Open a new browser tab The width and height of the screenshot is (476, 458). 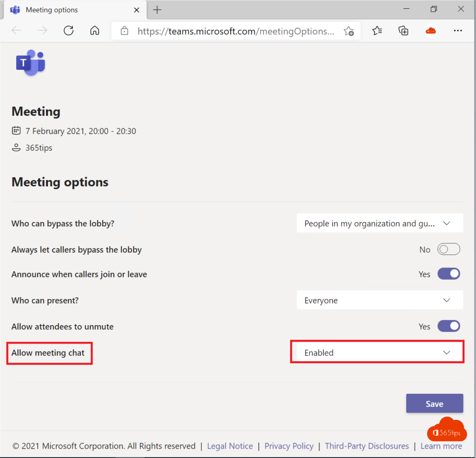(157, 10)
